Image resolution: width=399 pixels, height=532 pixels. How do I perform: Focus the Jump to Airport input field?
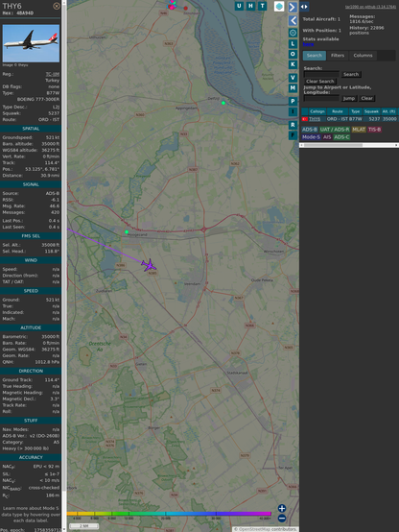pyautogui.click(x=321, y=98)
